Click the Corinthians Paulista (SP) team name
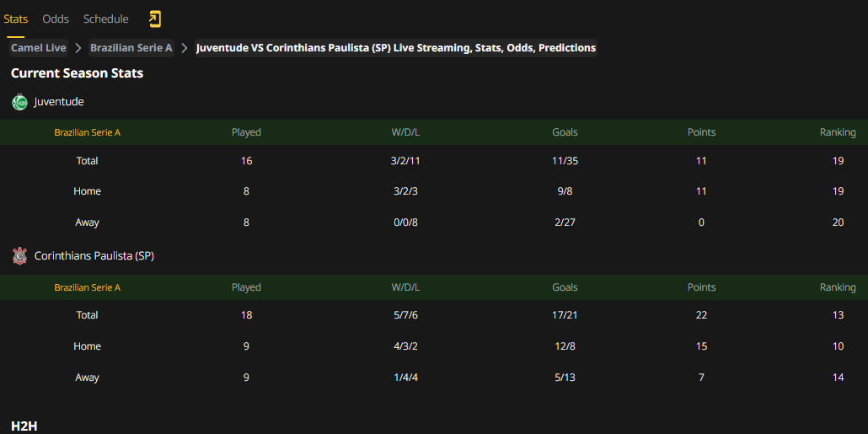The height and width of the screenshot is (434, 868). point(94,255)
